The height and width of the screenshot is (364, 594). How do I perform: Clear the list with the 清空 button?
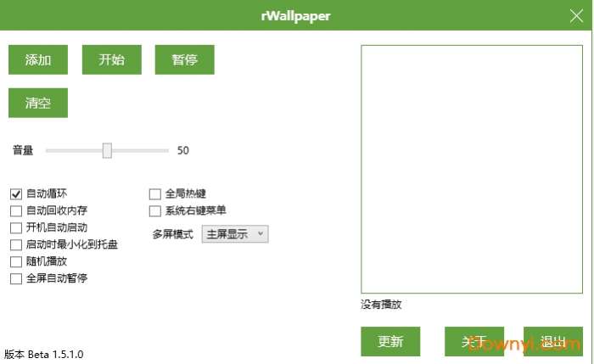[38, 103]
